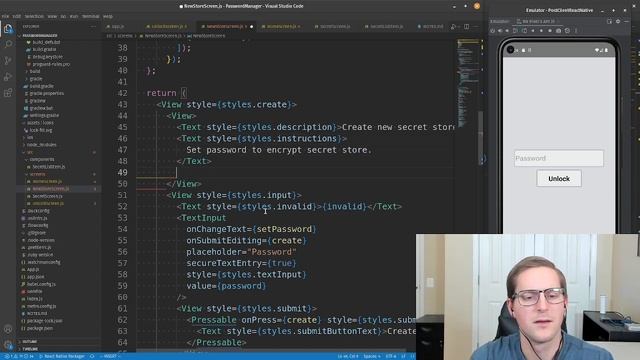Click React Native Packager in status bar
Screen dimensions: 640x360
coord(62,356)
